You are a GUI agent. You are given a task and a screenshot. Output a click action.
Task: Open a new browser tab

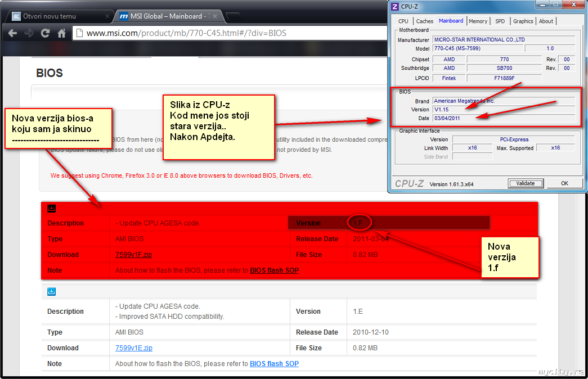pos(234,16)
